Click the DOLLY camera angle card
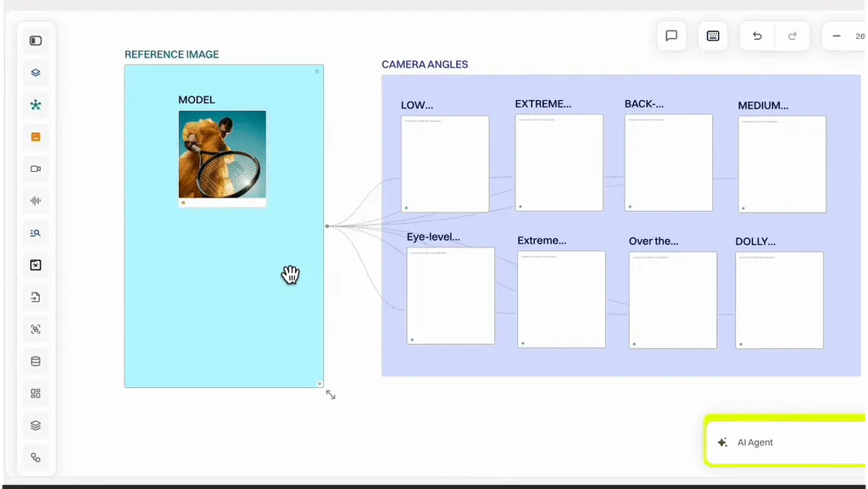 tap(779, 300)
